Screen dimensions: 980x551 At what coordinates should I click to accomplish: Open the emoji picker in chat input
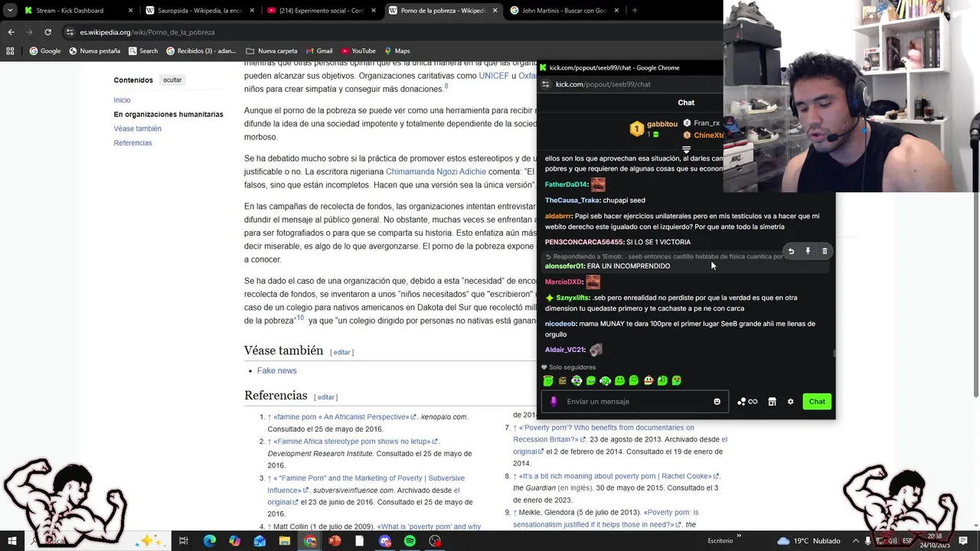[x=717, y=402]
